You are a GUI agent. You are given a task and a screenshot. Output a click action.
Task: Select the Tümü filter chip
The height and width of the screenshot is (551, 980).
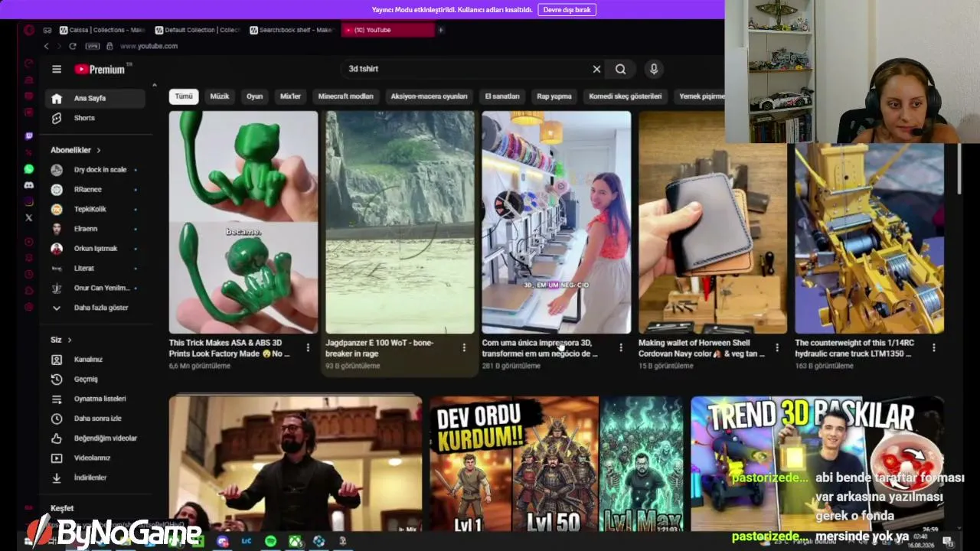[184, 96]
